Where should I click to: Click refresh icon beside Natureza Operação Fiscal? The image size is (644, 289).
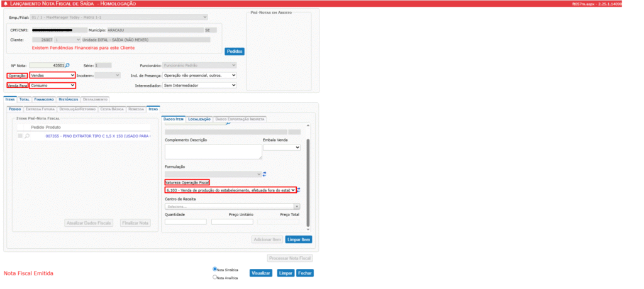click(300, 190)
